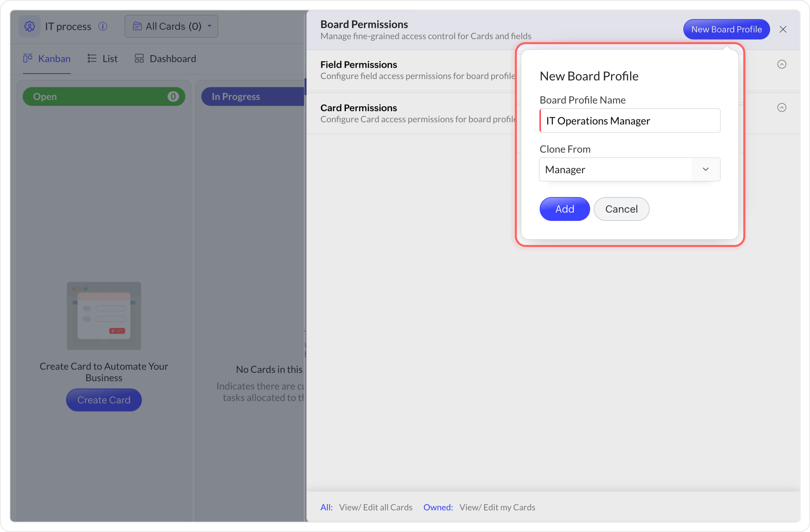Close the Board Permissions panel
Screen dimensions: 810x532
pyautogui.click(x=783, y=30)
